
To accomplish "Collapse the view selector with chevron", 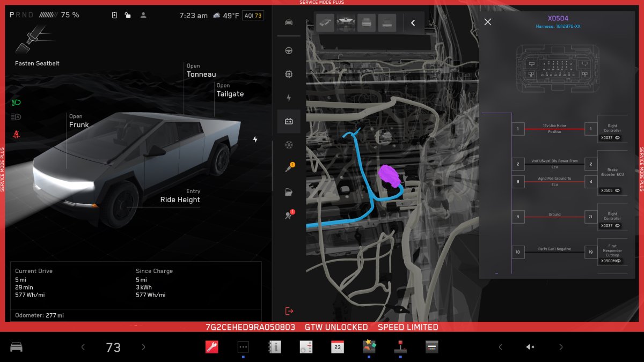I will (413, 23).
